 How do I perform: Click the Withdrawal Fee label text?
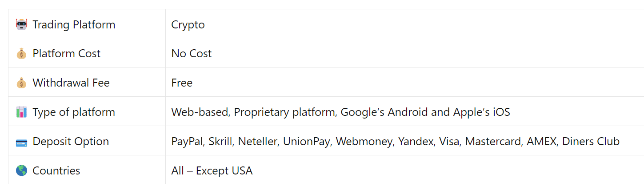pyautogui.click(x=71, y=83)
